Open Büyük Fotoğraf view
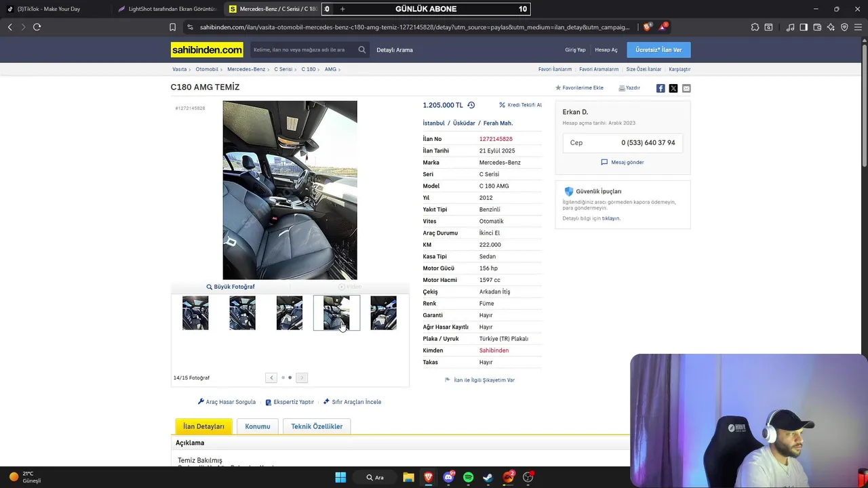 pyautogui.click(x=231, y=287)
